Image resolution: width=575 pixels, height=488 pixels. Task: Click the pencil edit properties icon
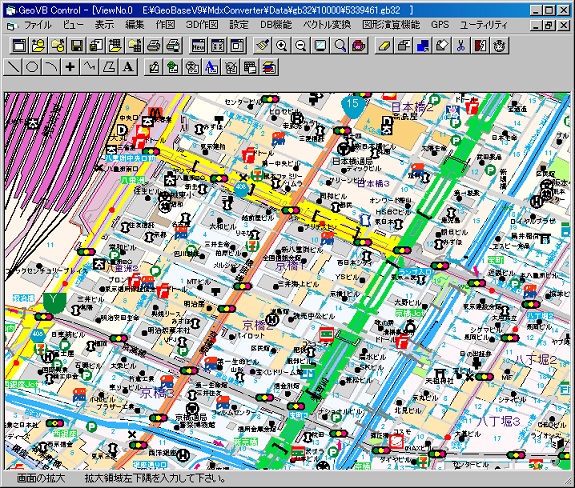pyautogui.click(x=154, y=67)
